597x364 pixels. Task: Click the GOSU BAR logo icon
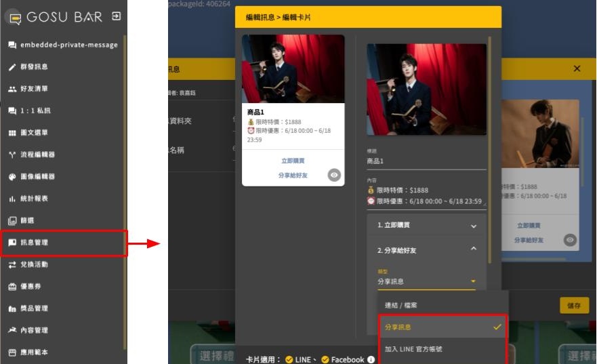pos(15,18)
